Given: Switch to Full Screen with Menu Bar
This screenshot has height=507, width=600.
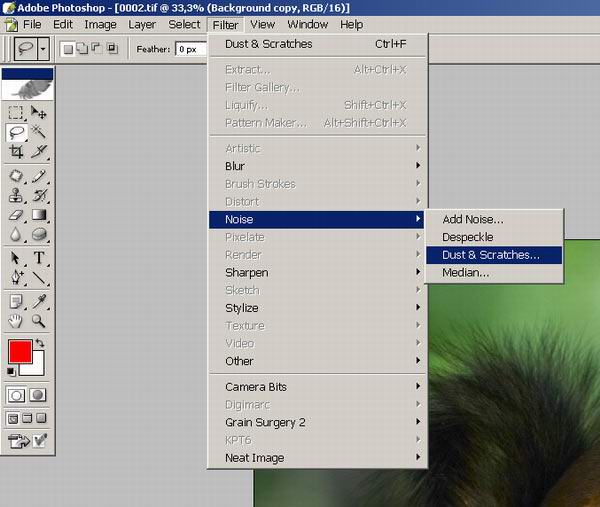Looking at the screenshot, I should [27, 418].
